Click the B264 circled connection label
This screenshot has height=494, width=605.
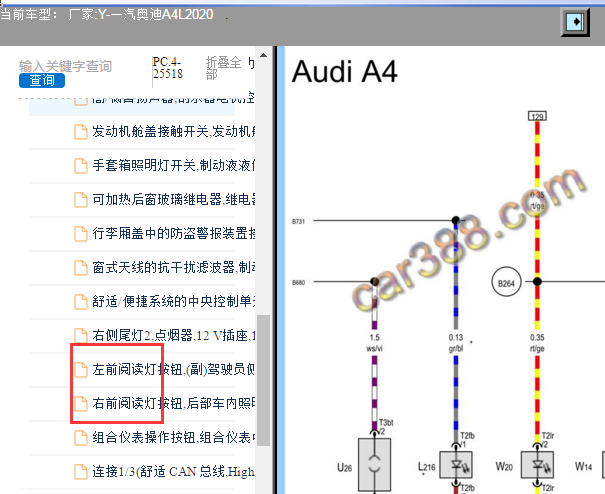pos(506,282)
